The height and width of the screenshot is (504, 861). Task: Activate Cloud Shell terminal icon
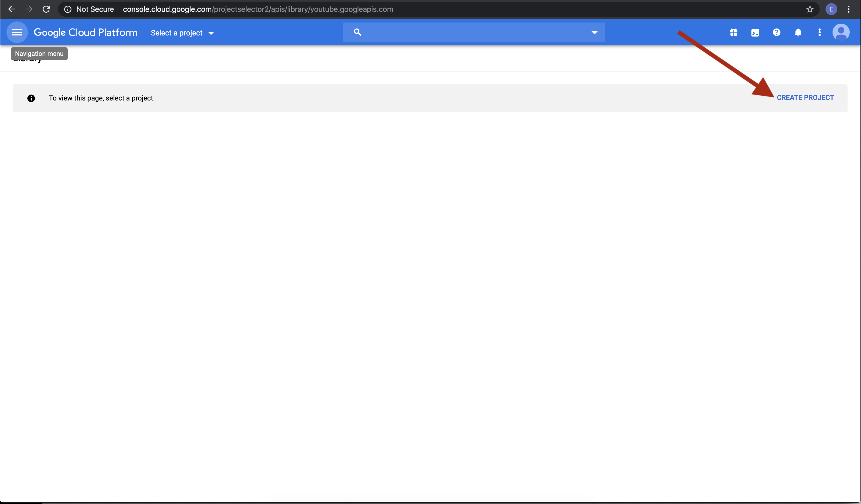pos(755,33)
